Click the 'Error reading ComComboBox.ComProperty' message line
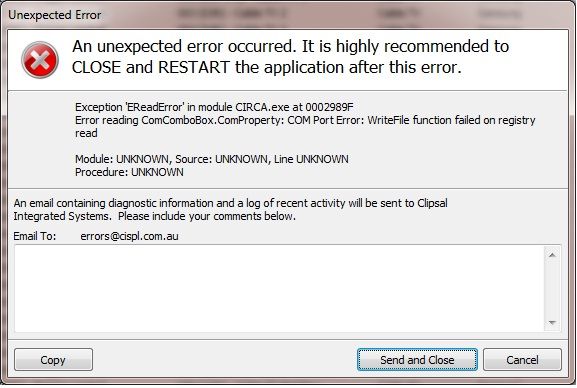This screenshot has width=577, height=388. coord(305,120)
